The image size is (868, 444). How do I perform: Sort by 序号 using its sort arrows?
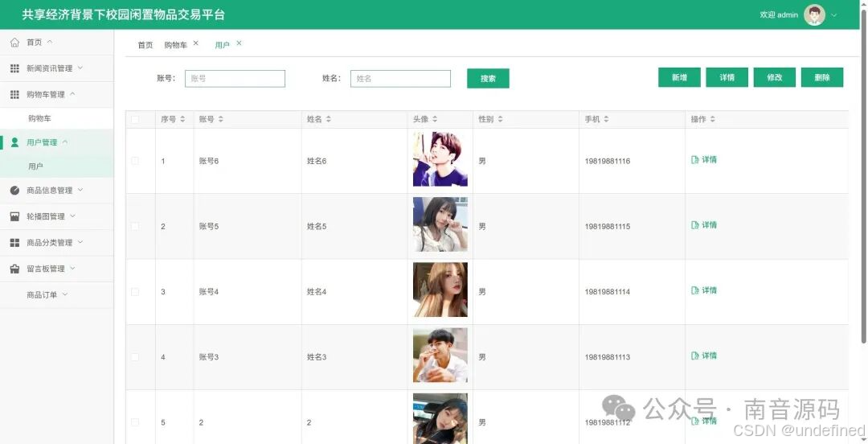pos(182,119)
